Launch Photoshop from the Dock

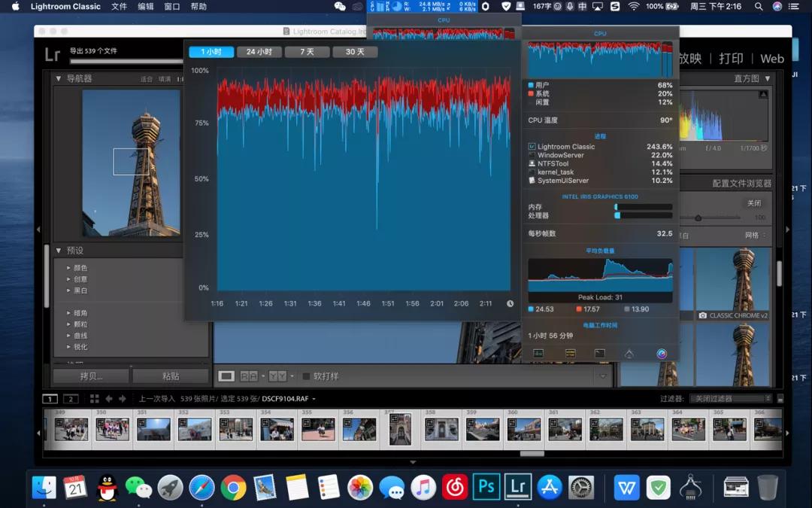486,487
